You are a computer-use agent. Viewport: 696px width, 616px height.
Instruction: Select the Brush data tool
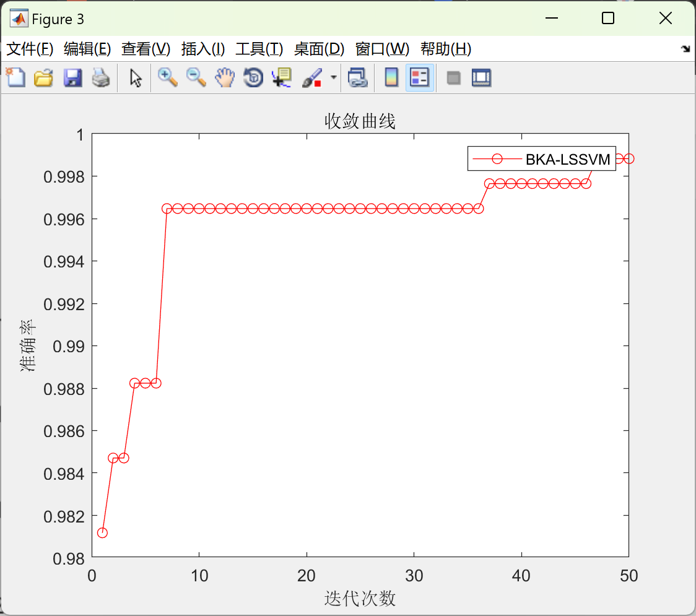click(312, 77)
